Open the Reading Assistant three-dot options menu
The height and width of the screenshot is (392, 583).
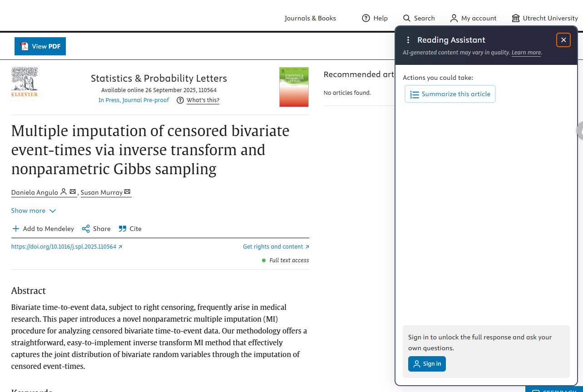(x=408, y=40)
